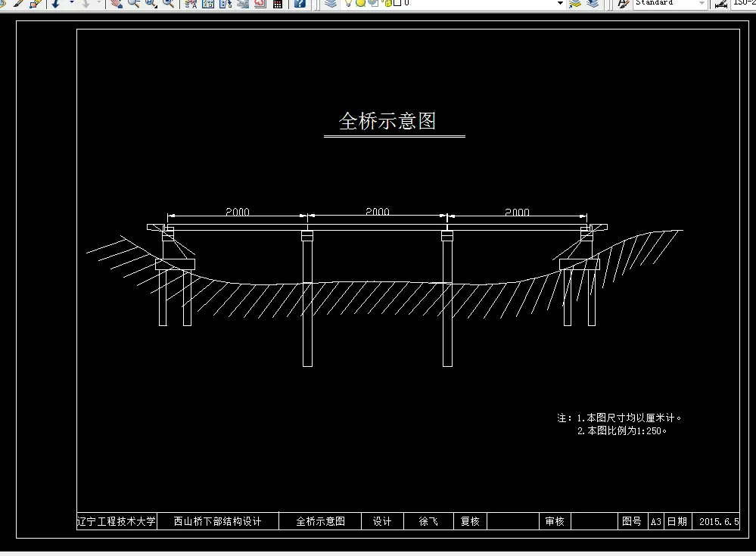Restore the previous layer state
The width and height of the screenshot is (756, 556).
593,3
